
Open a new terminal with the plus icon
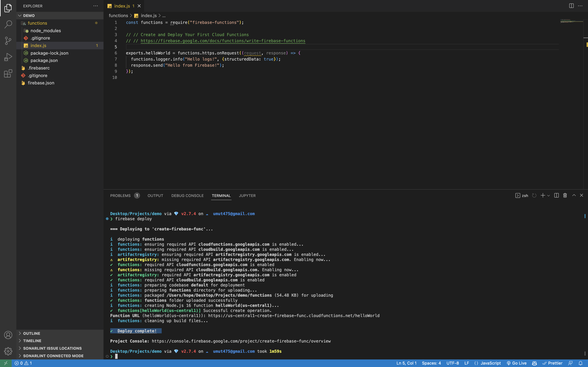point(542,195)
